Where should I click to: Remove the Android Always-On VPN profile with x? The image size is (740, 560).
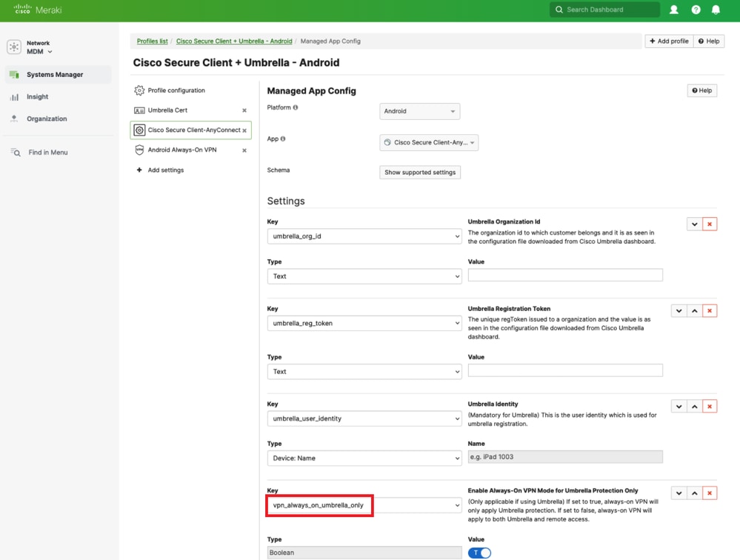[x=244, y=150]
